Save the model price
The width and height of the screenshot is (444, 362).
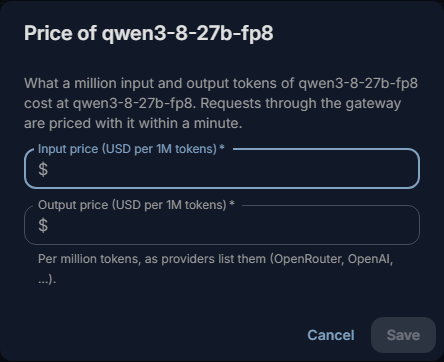coord(403,335)
